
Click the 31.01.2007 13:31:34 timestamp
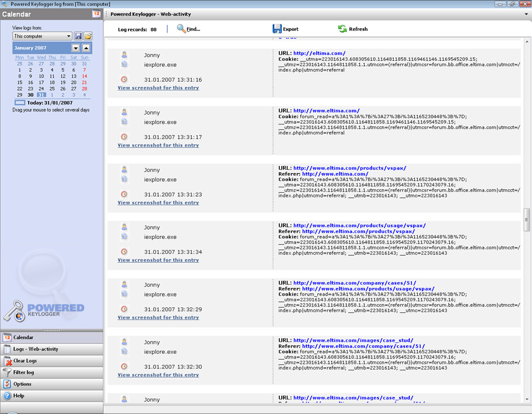tap(173, 252)
